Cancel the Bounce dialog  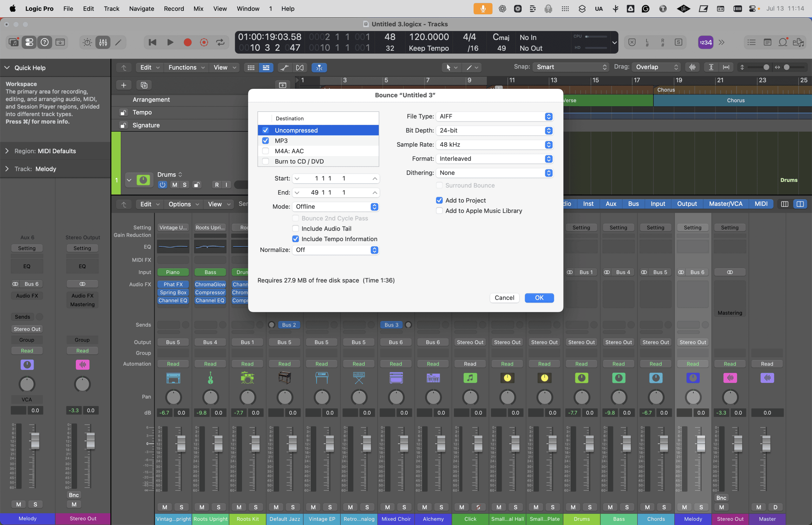504,298
